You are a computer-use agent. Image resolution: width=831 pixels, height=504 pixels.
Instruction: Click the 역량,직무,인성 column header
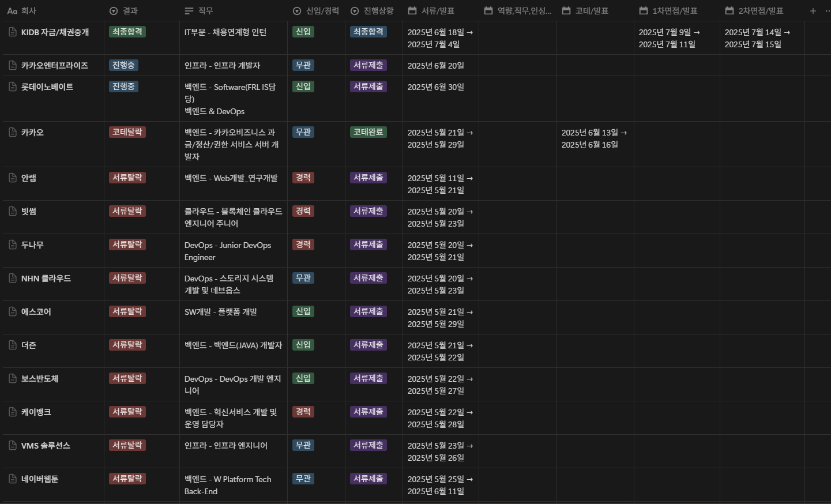pos(518,11)
